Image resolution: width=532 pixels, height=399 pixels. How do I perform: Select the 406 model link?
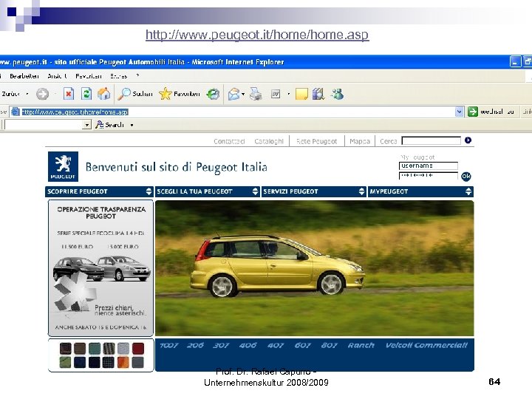click(248, 345)
